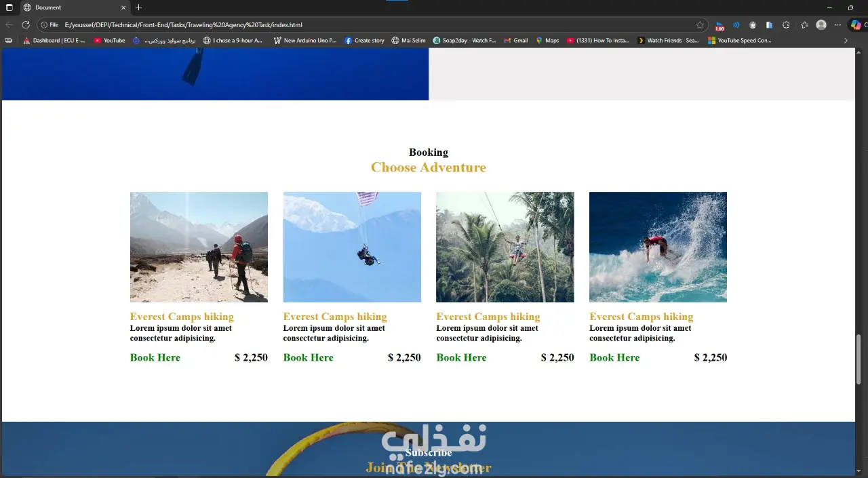This screenshot has height=478, width=868.
Task: Open the video speed 1.00 extension
Action: pos(719,25)
